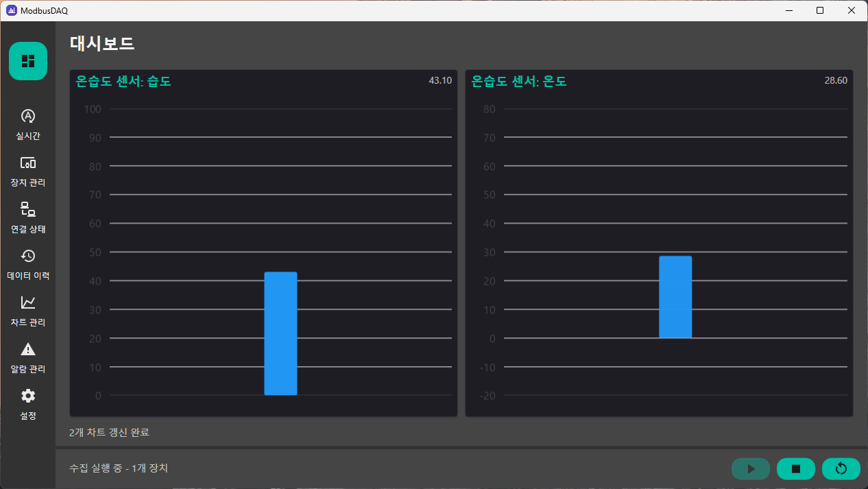This screenshot has height=489, width=868.
Task: Click the refresh restart collection button
Action: click(x=841, y=468)
